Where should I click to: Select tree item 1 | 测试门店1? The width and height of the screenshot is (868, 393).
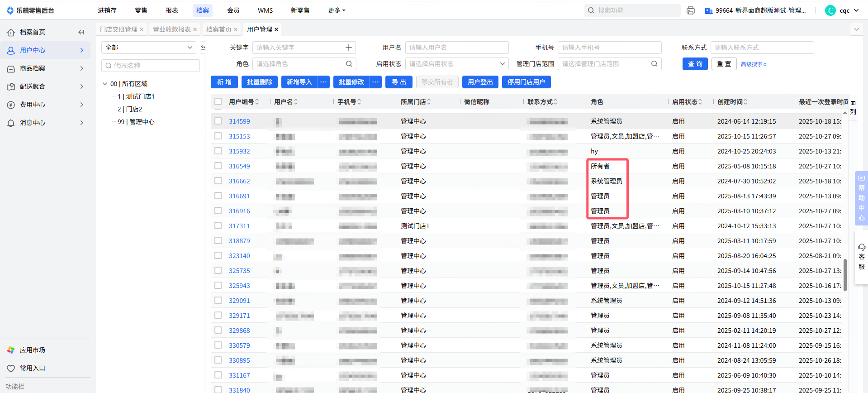click(x=136, y=96)
